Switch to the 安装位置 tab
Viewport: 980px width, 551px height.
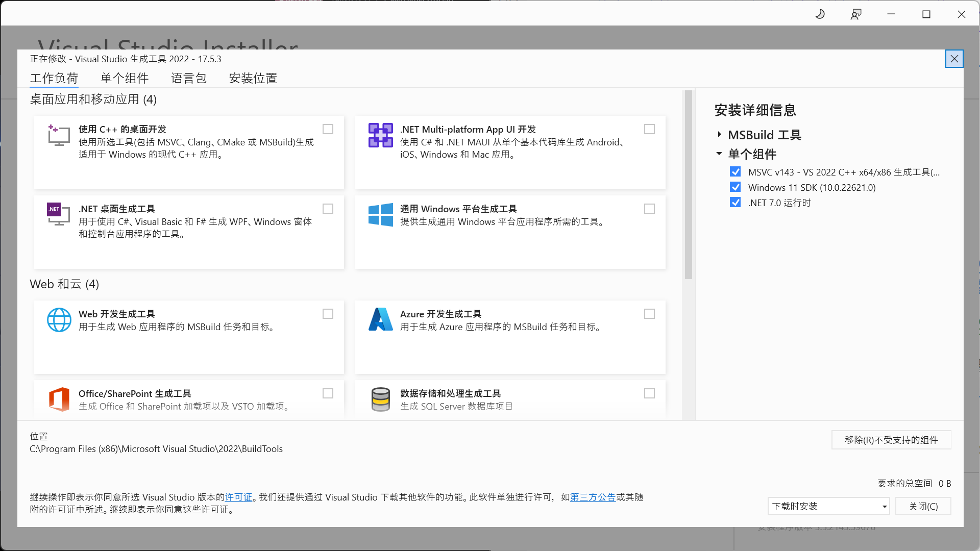(x=253, y=78)
